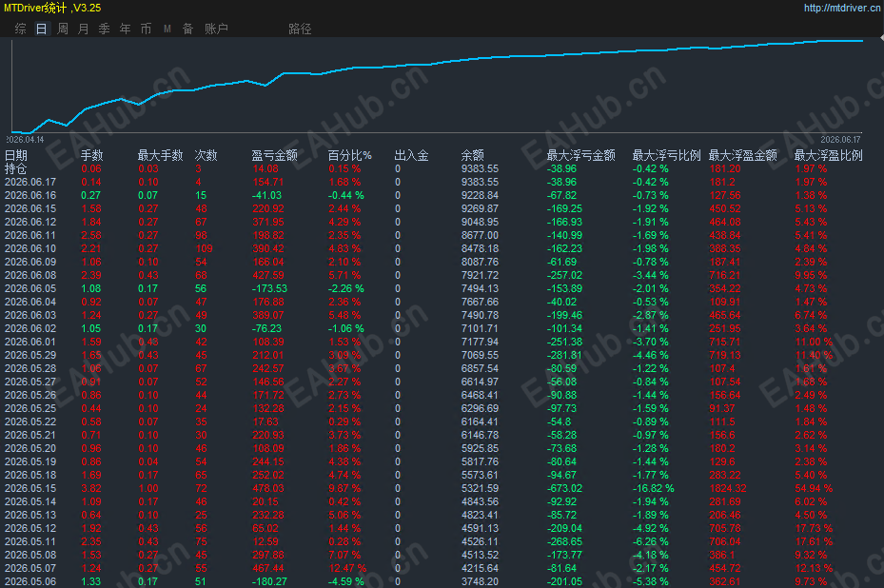Click the 百分比% column header
Screen dimensions: 884x588
(x=349, y=156)
